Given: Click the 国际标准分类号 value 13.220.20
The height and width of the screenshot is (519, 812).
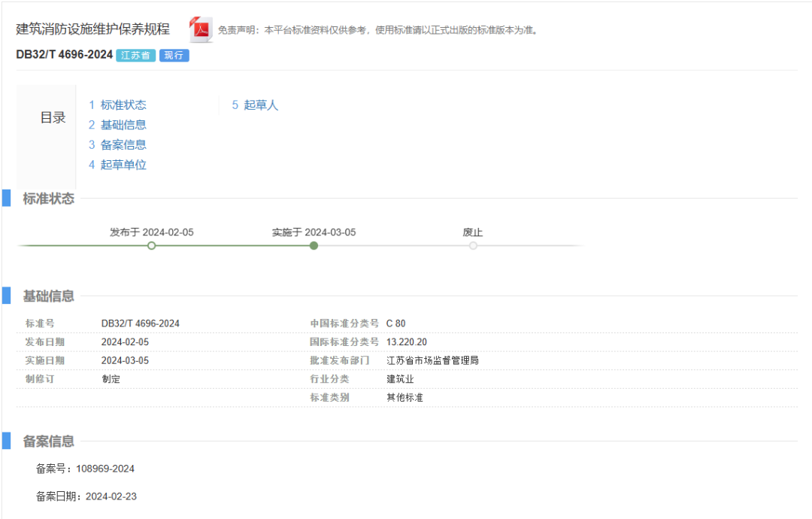Looking at the screenshot, I should coord(407,341).
